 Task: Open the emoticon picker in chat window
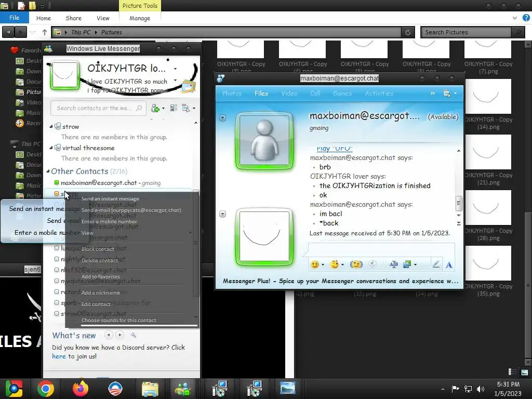click(315, 264)
